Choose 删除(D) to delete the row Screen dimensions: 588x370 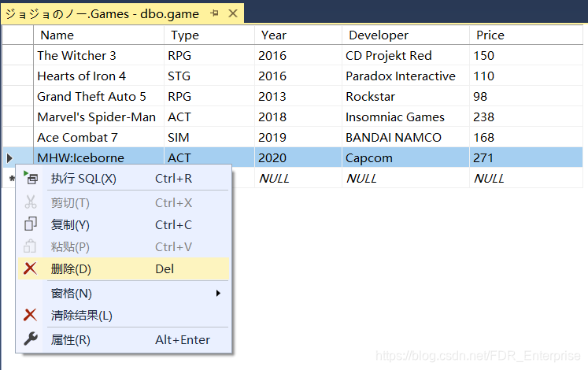pos(124,268)
